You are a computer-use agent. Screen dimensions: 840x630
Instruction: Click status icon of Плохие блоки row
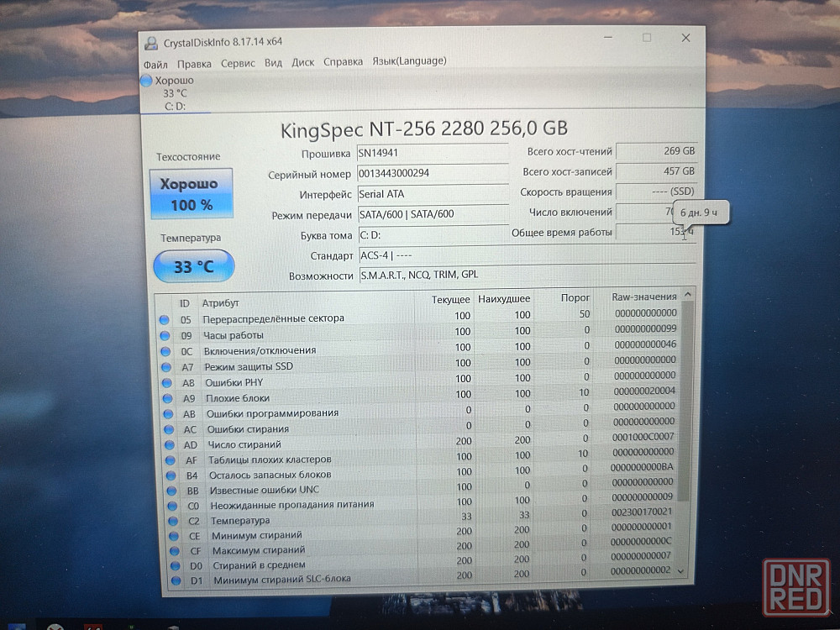167,398
